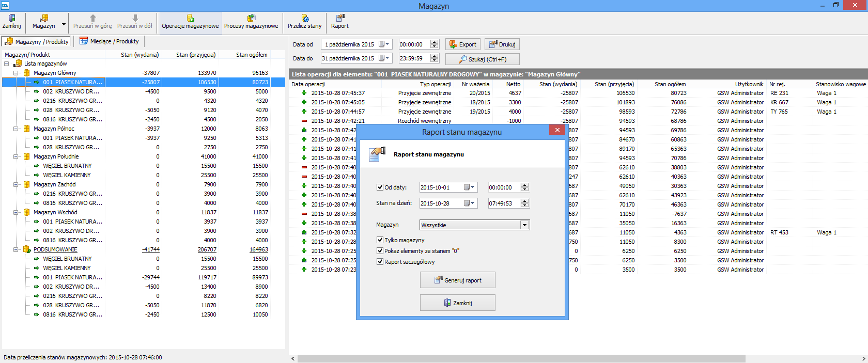Toggle the Tylko magazyny checkbox

tap(380, 240)
